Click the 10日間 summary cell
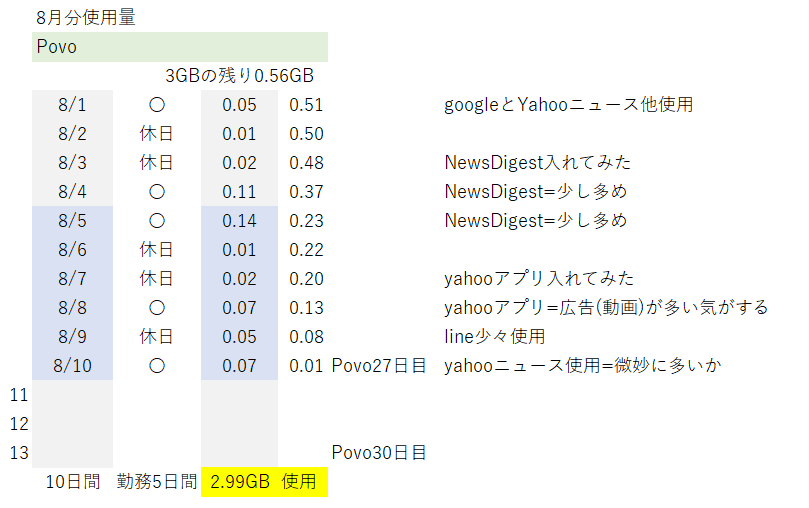The height and width of the screenshot is (508, 809). (73, 482)
